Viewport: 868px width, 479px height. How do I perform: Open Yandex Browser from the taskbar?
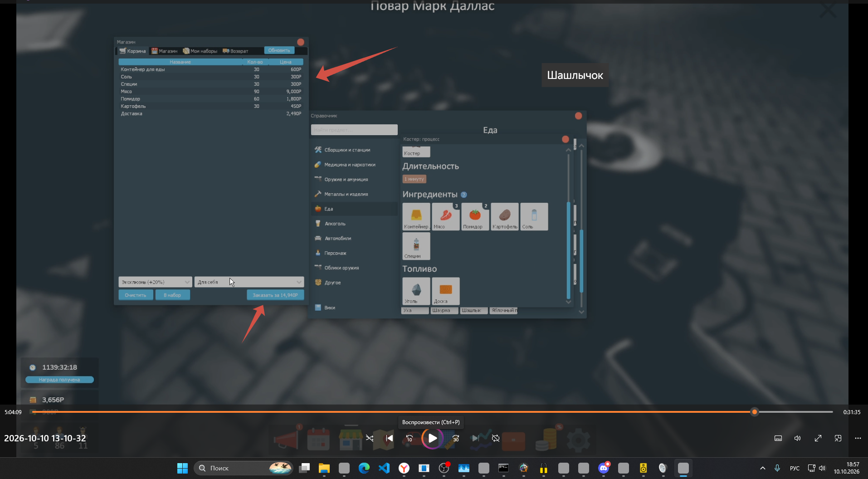(404, 468)
